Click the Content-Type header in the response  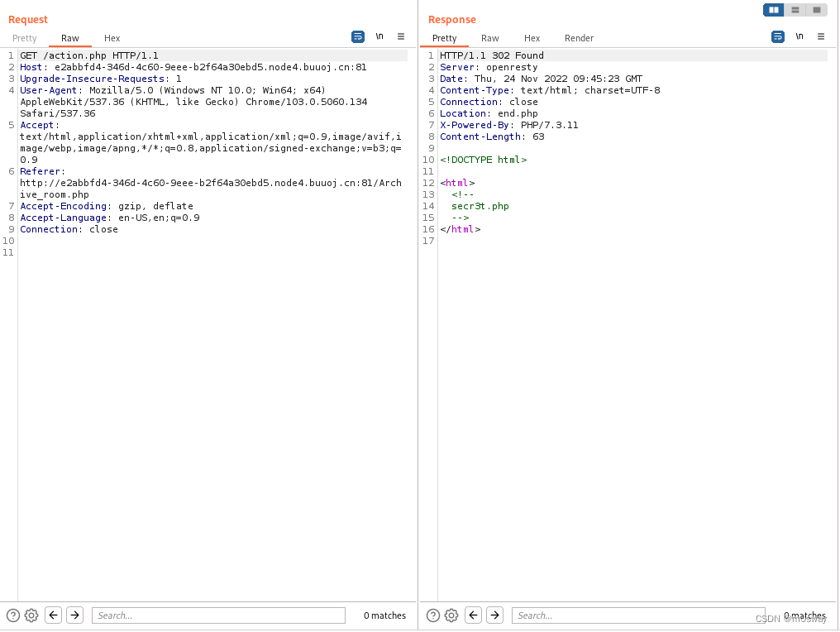click(550, 90)
